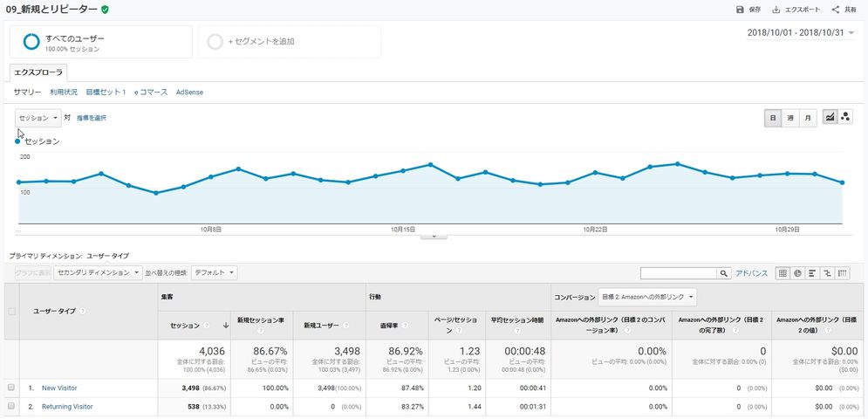
Task: Open the New Visitor link
Action: point(59,388)
